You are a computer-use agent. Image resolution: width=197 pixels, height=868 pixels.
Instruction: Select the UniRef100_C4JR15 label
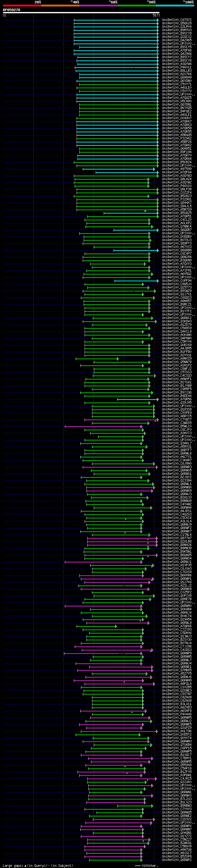tap(177, 779)
